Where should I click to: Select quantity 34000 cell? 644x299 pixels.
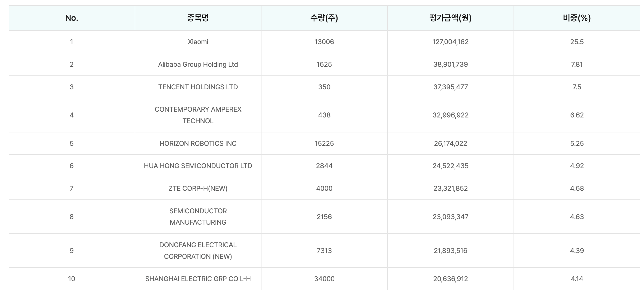pyautogui.click(x=324, y=279)
